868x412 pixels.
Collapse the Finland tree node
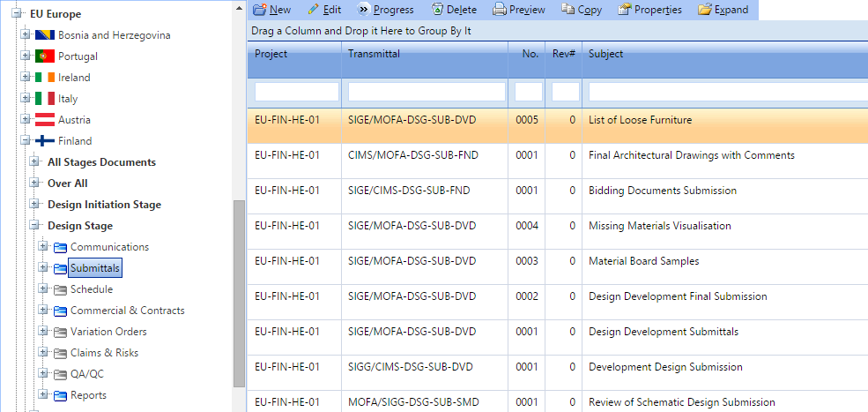click(x=26, y=141)
